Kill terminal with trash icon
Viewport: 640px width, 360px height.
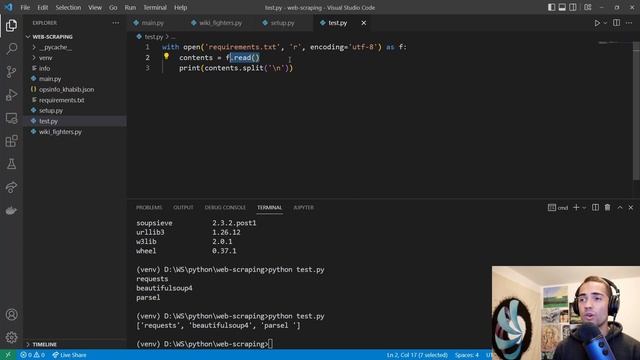point(607,207)
